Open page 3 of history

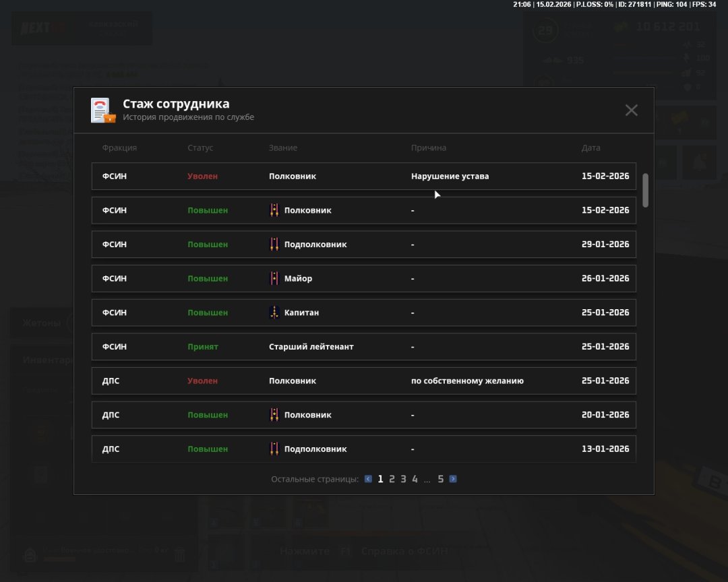(403, 480)
